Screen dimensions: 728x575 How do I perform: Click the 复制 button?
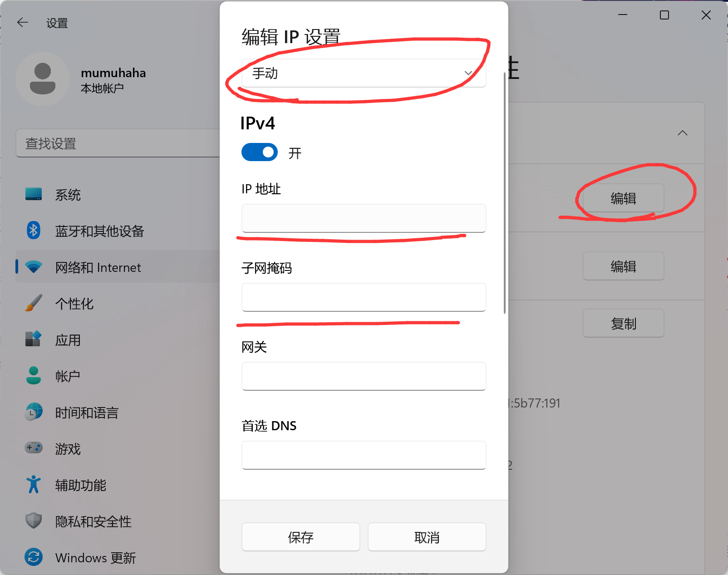tap(624, 323)
